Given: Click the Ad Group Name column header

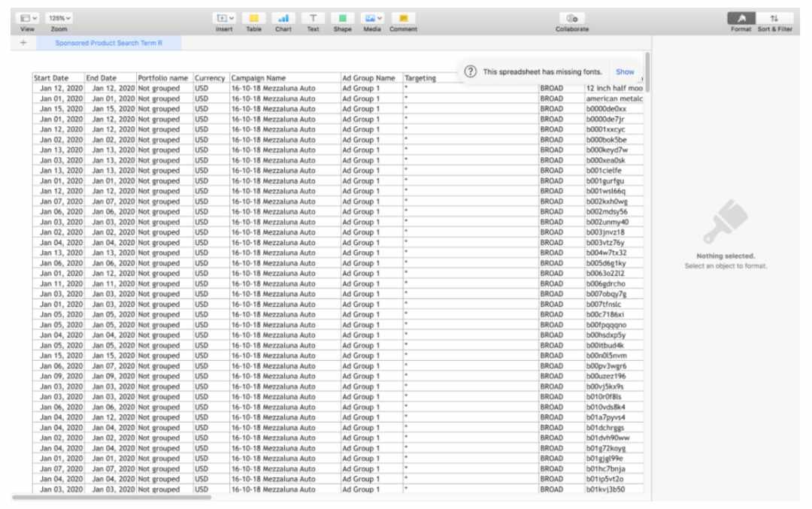Looking at the screenshot, I should [x=371, y=77].
